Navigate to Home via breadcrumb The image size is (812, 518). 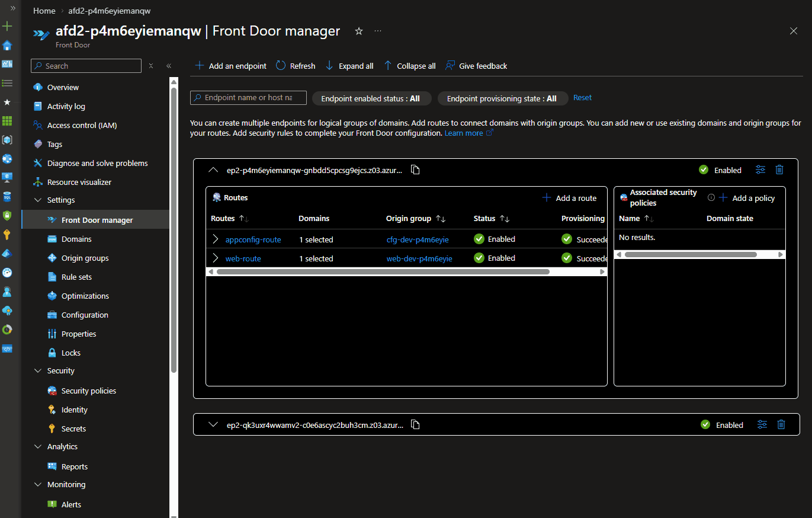(x=44, y=10)
